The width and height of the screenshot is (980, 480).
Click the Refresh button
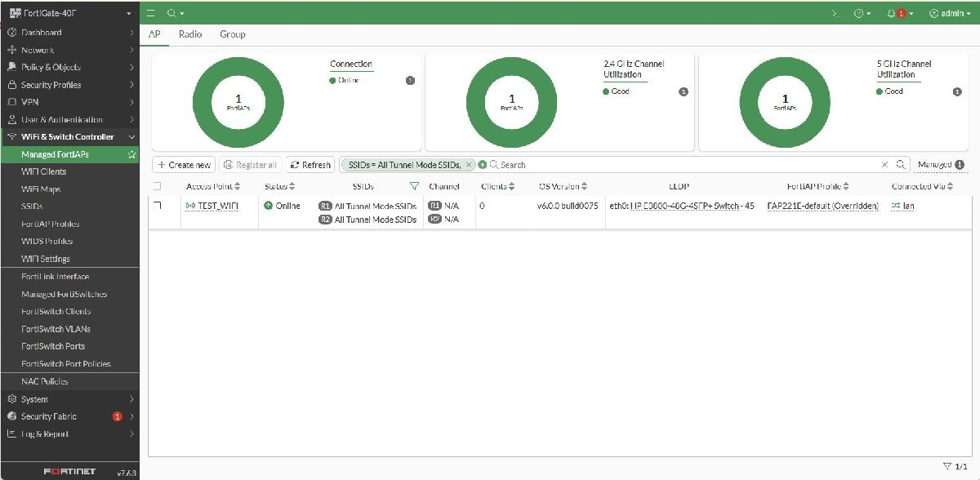pos(310,165)
